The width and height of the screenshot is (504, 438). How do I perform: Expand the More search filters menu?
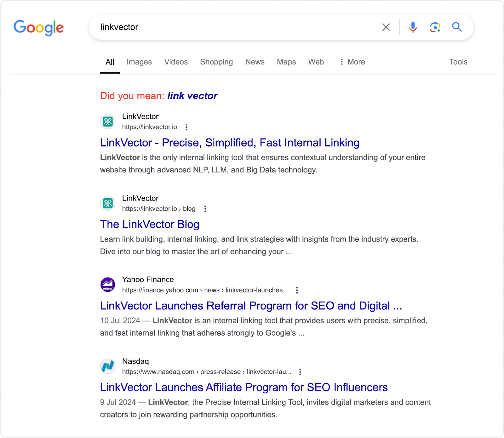(x=352, y=62)
